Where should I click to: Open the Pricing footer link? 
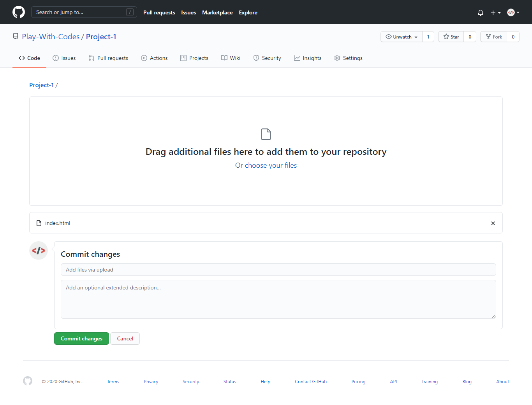point(358,382)
